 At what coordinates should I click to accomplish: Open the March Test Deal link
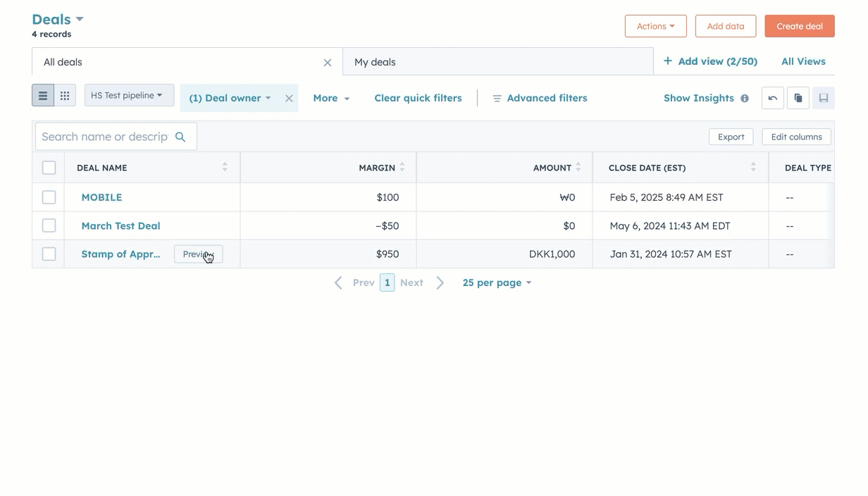[120, 225]
